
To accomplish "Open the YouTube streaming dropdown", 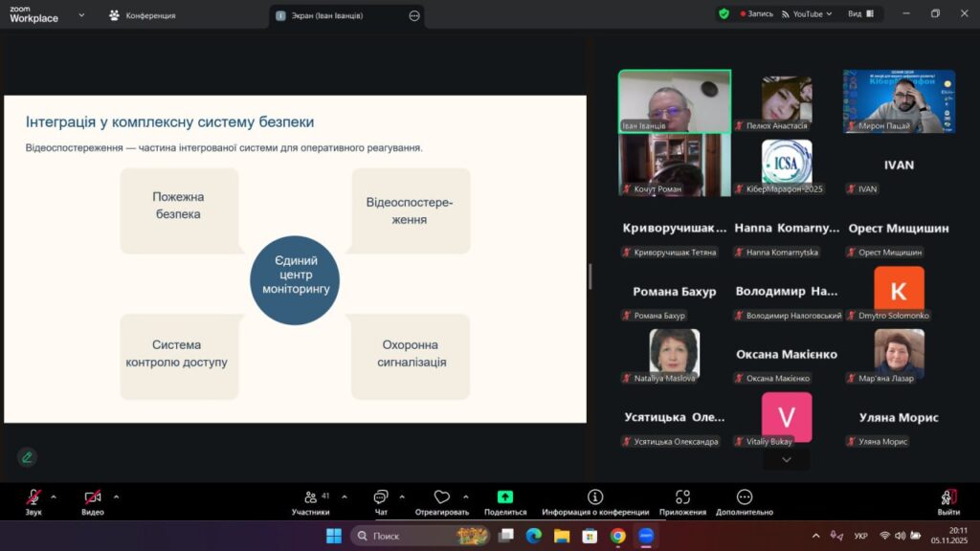I will pyautogui.click(x=807, y=14).
